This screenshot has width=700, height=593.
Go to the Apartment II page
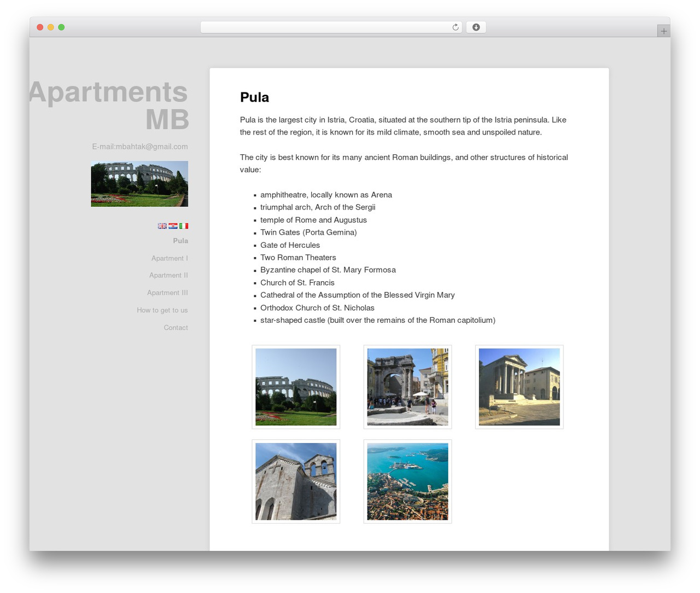168,275
